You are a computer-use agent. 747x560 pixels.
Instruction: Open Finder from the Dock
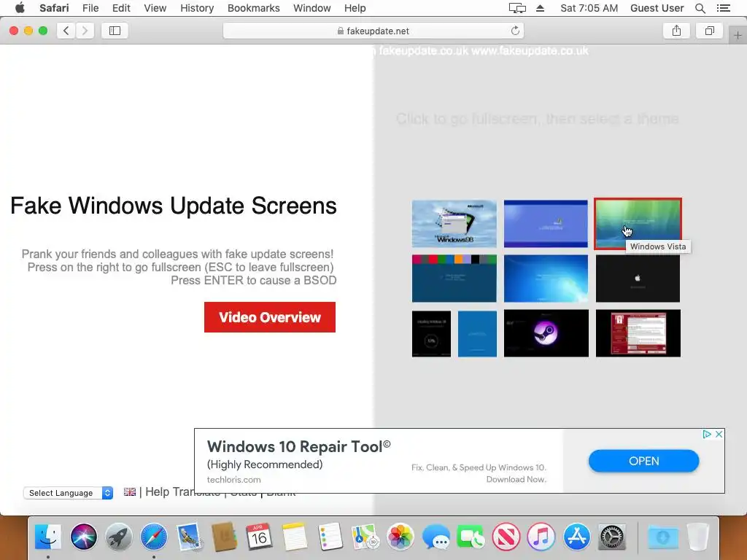pyautogui.click(x=48, y=537)
